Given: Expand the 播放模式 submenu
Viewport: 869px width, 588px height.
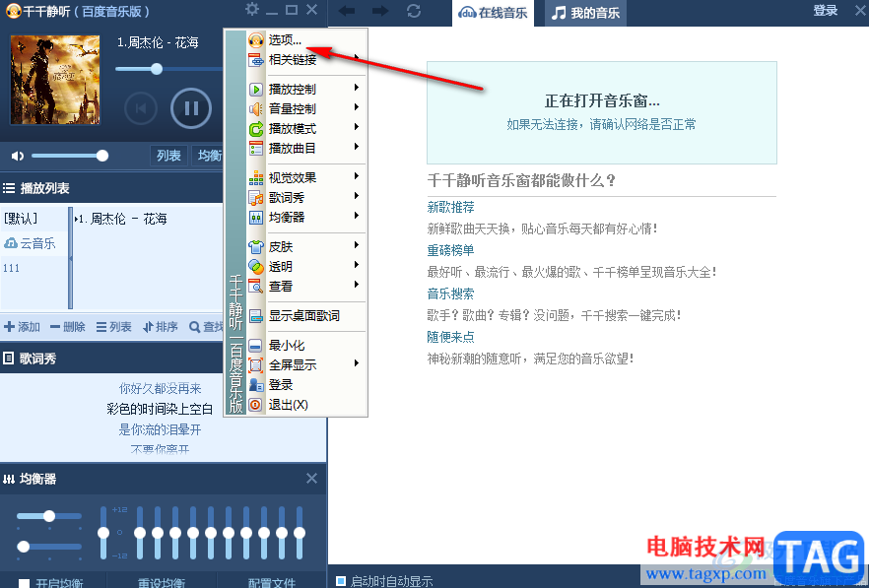Looking at the screenshot, I should pyautogui.click(x=357, y=127).
